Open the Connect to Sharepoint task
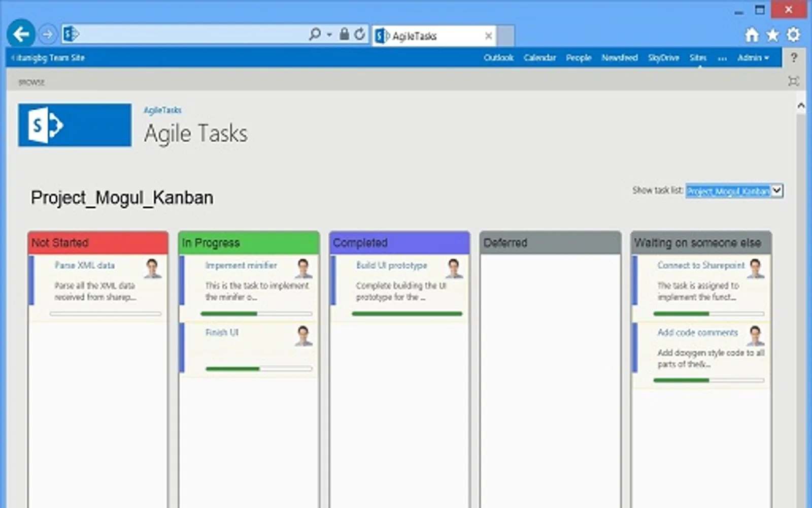The width and height of the screenshot is (812, 508). coord(701,265)
